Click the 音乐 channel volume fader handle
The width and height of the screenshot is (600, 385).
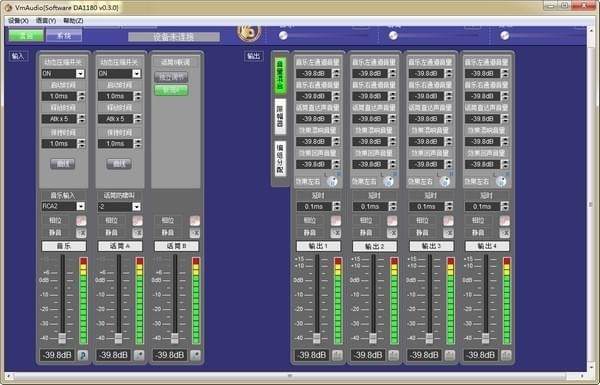click(62, 338)
